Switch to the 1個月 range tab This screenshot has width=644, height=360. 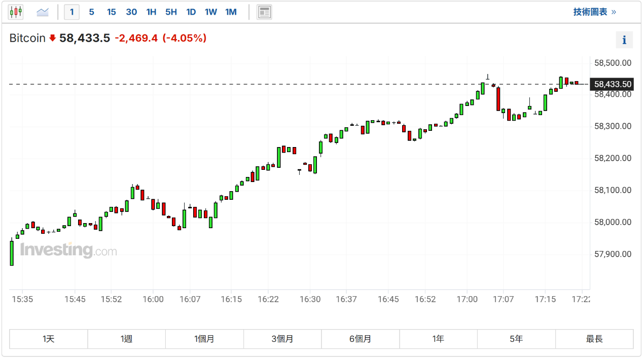(204, 339)
